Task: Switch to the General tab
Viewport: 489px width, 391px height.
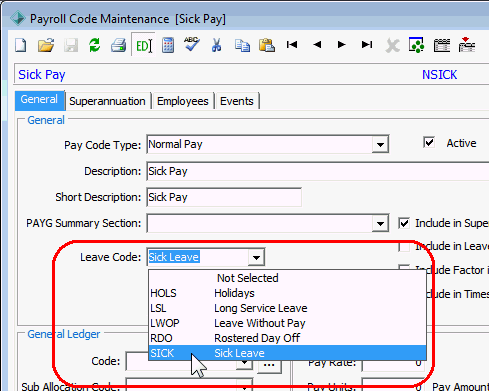Action: tap(39, 100)
